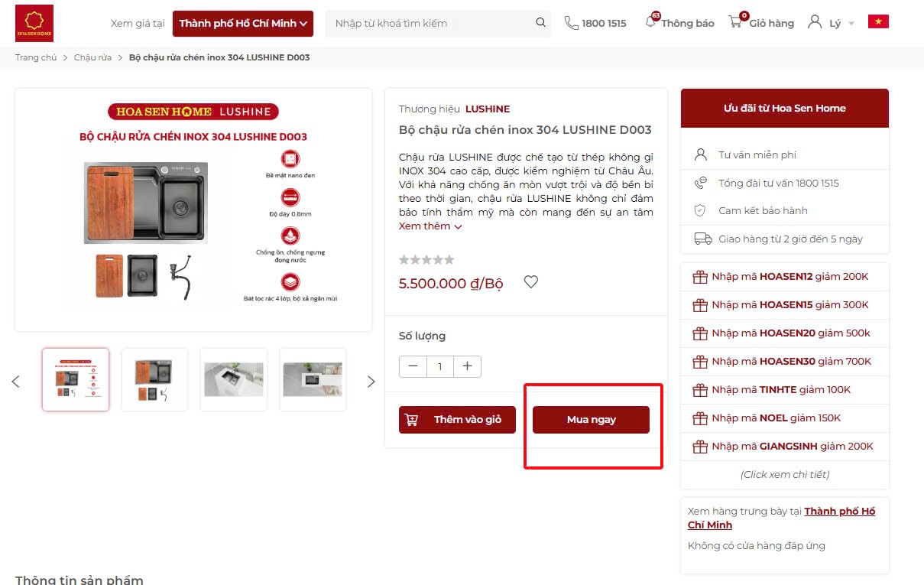
Task: Click the product star rating
Action: click(x=426, y=260)
